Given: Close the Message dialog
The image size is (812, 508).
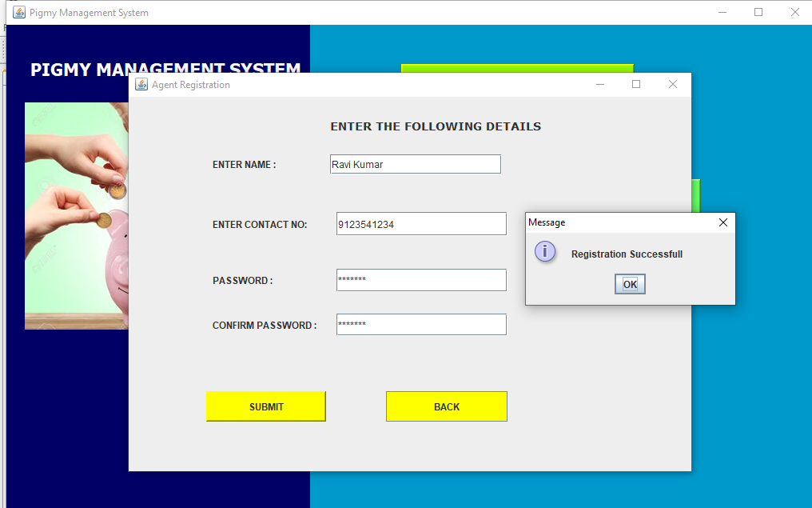Looking at the screenshot, I should point(723,222).
